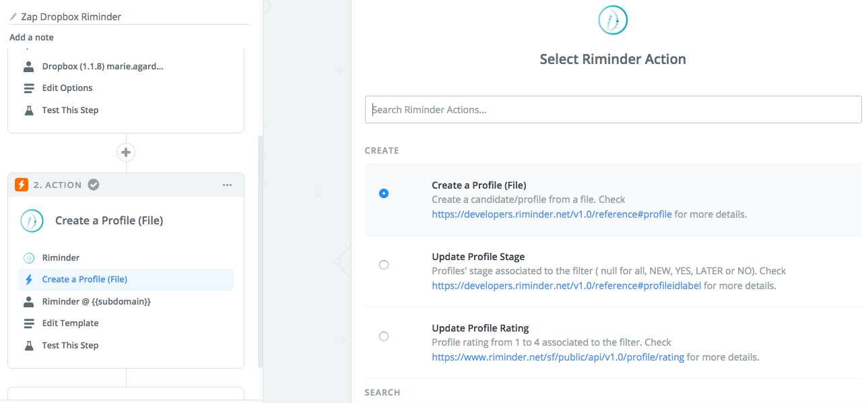Click the Riminder logo beside Create a Profile title
Image resolution: width=868 pixels, height=403 pixels.
32,220
